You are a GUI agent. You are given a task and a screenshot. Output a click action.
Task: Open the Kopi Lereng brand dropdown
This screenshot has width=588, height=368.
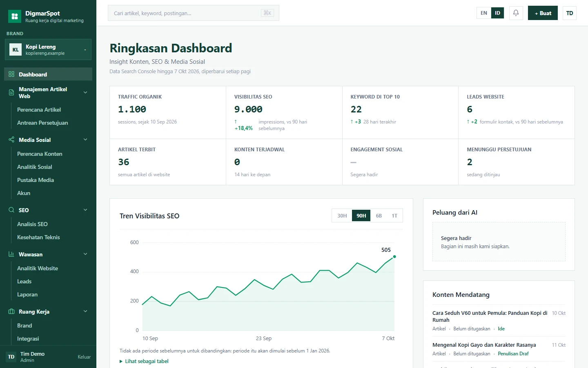point(48,49)
